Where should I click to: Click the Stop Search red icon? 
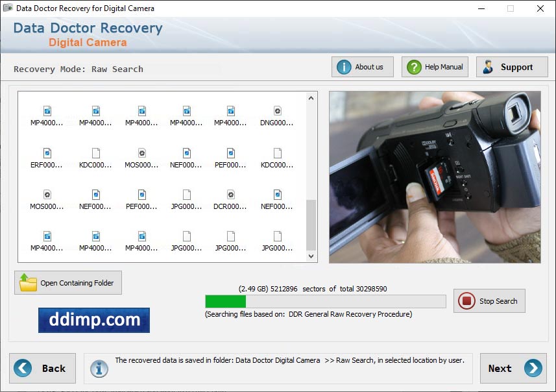(469, 300)
